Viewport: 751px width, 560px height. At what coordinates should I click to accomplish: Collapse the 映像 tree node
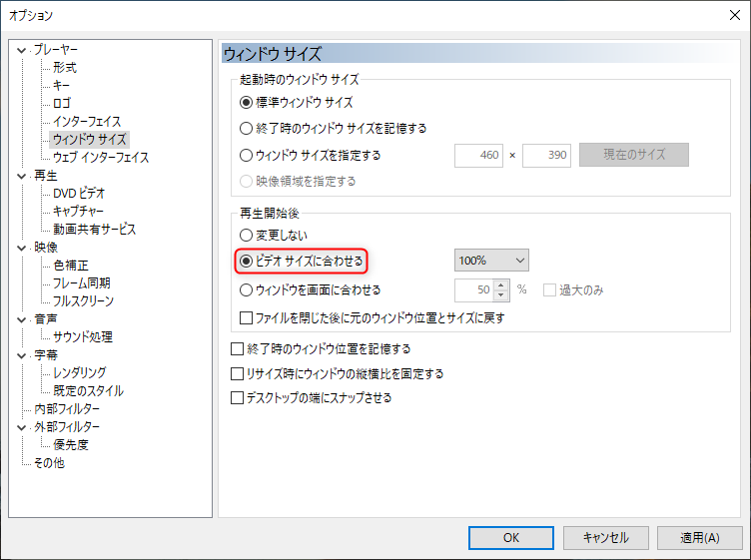pyautogui.click(x=21, y=248)
